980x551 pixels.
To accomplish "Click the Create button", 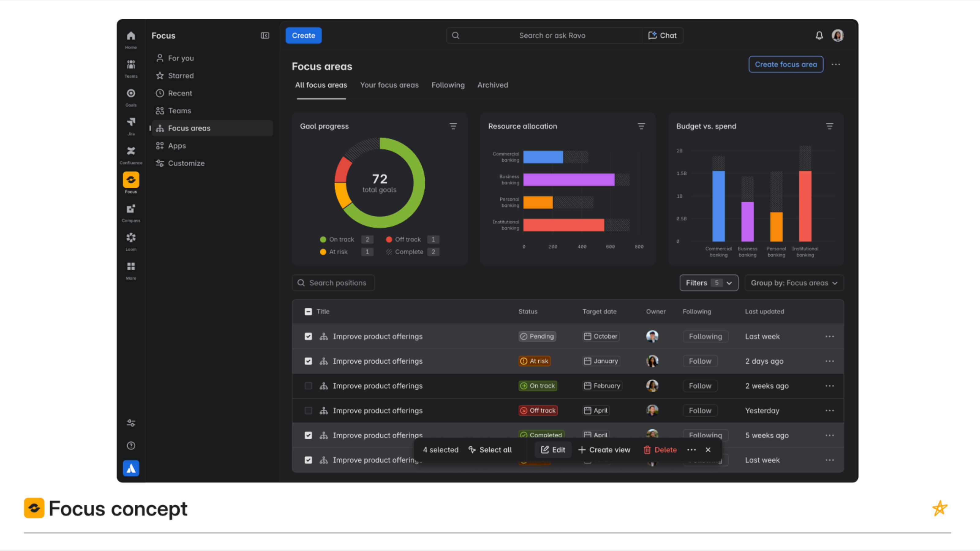I will 303,36.
